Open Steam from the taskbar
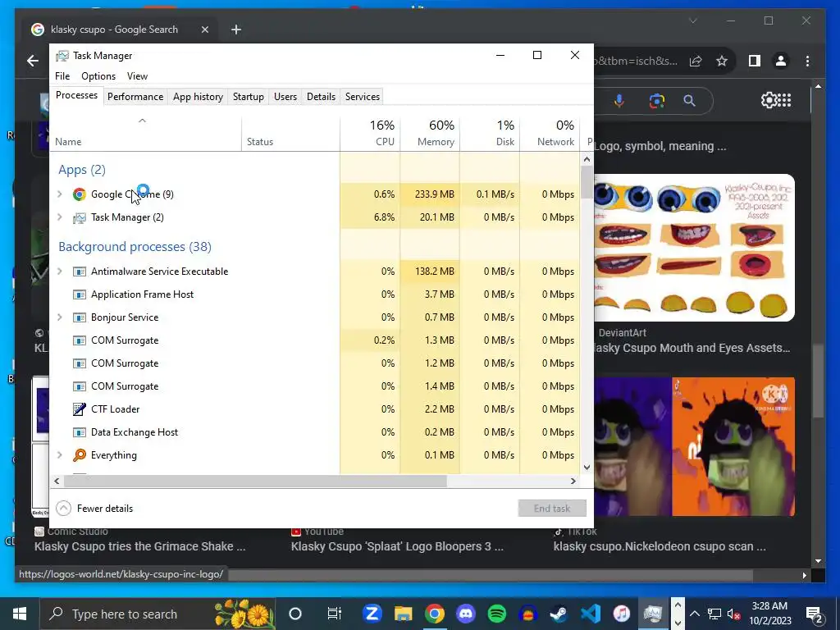Image resolution: width=840 pixels, height=630 pixels. click(x=559, y=614)
